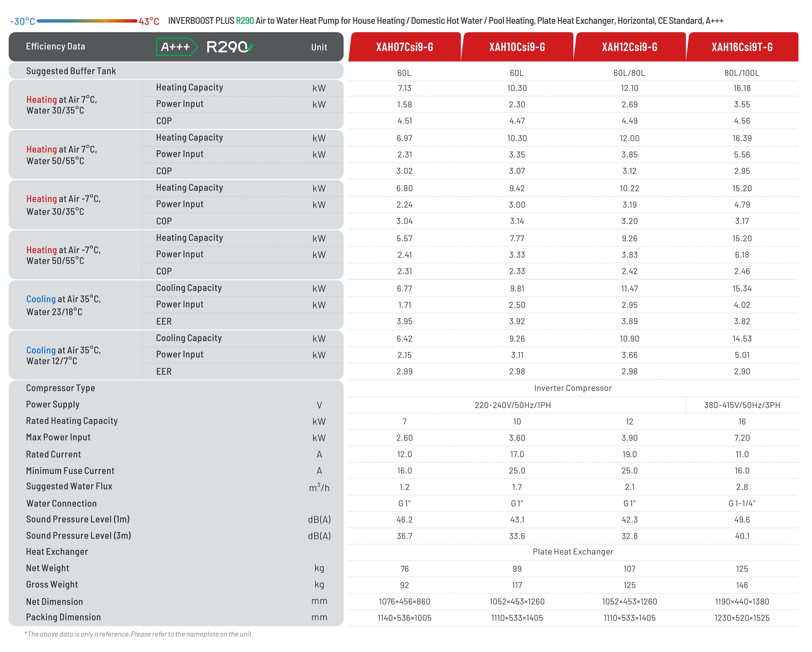The height and width of the screenshot is (652, 812).
Task: Click the "G 1-1/4"" water connection value
Action: [742, 503]
